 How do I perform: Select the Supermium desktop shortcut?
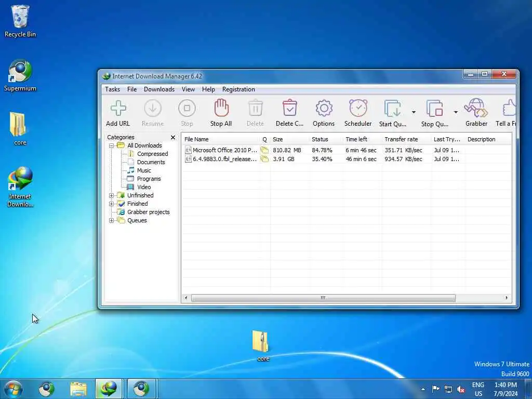coord(20,75)
